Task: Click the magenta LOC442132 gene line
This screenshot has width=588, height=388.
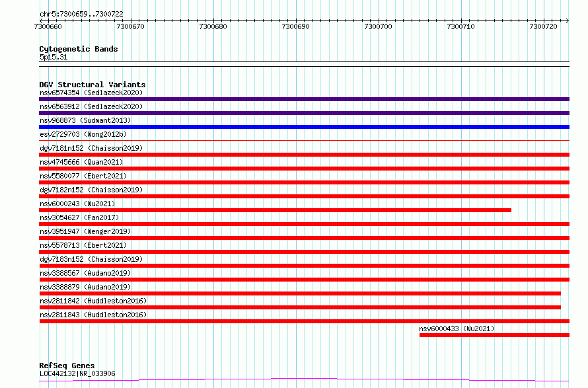Action: click(304, 380)
